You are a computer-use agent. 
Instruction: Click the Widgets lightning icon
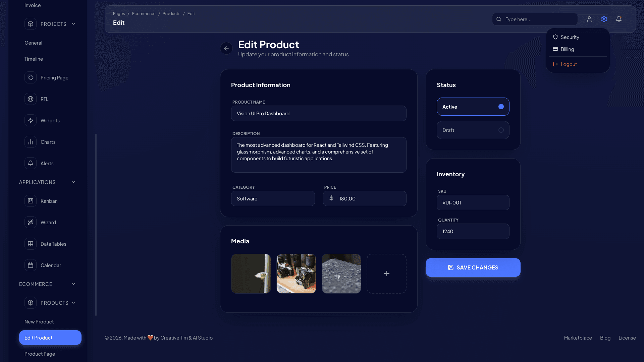(31, 120)
